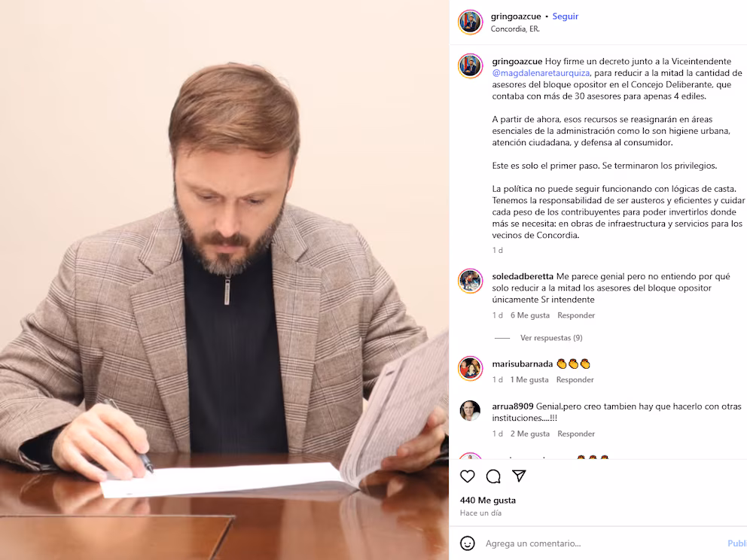Open comment bubble icon below post
The image size is (747, 560).
(x=493, y=476)
